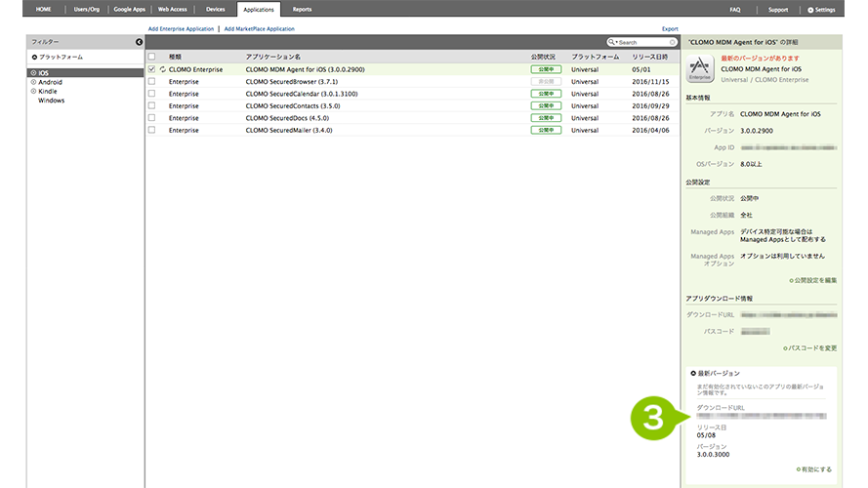Check the CLOMO SecuredContacts row checkbox
This screenshot has height=488, width=868.
151,105
